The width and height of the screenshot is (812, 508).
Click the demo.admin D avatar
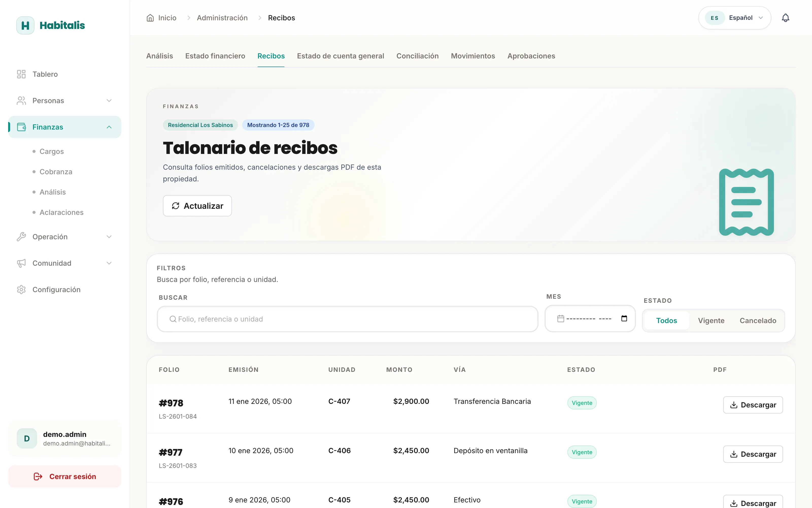click(27, 438)
